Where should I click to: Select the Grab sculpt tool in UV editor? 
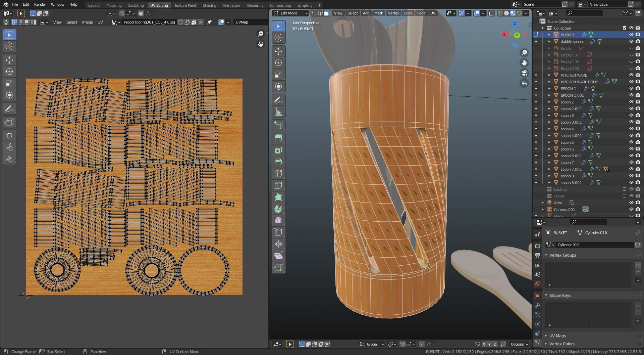click(x=9, y=136)
